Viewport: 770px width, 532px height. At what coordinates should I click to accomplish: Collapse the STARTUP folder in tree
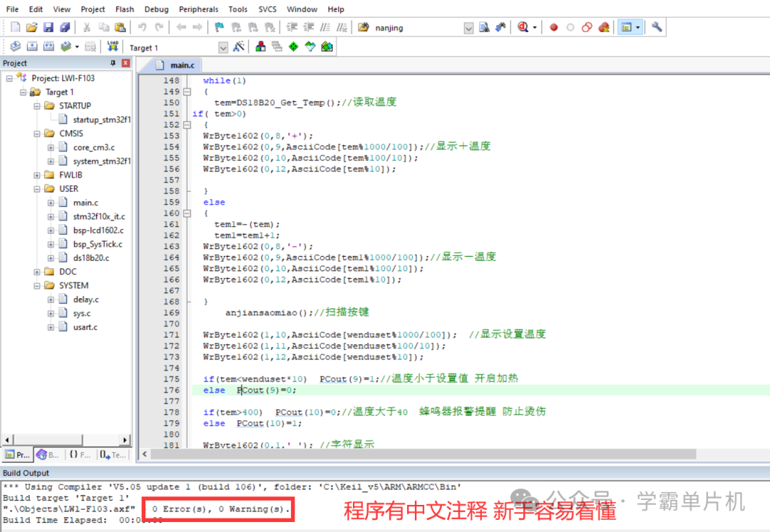click(x=37, y=106)
